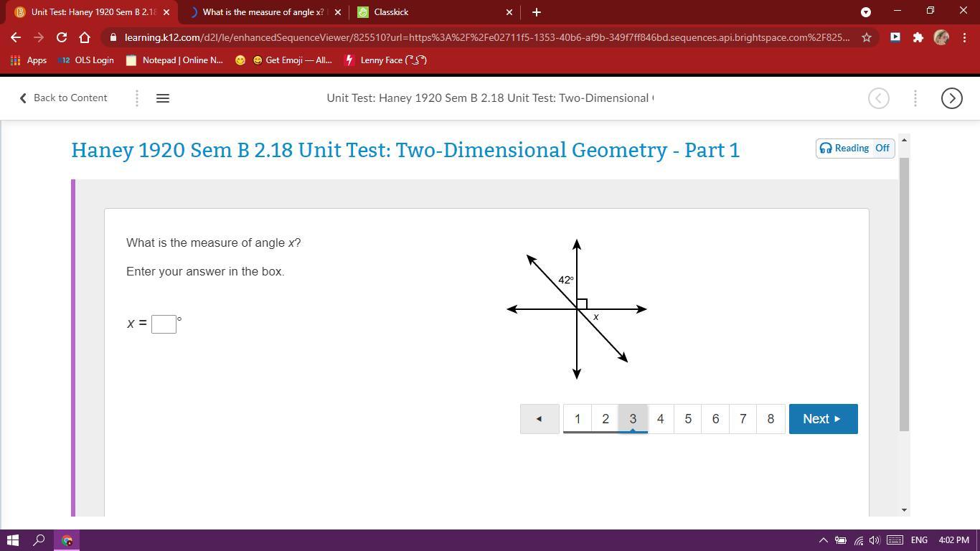Open the ENG language indicator

919,540
